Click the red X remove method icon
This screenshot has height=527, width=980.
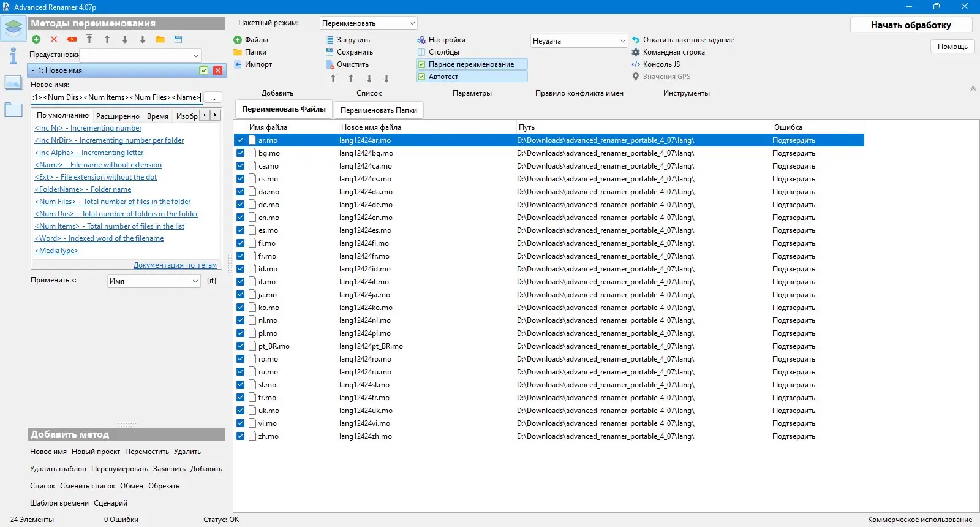click(54, 39)
